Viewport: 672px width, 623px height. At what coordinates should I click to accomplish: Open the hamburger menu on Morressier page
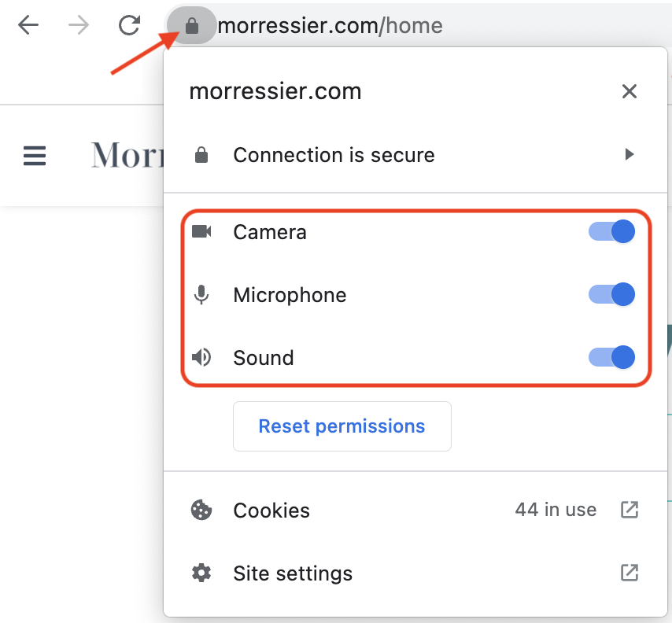tap(35, 156)
